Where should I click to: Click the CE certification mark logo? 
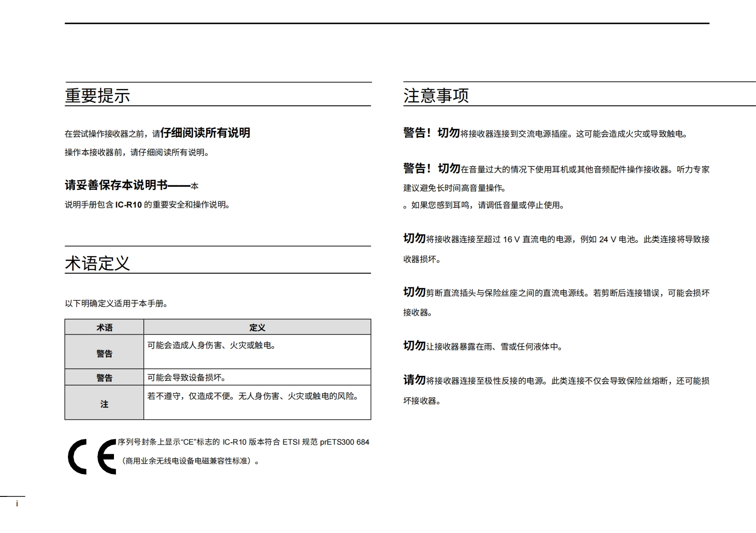[x=92, y=457]
